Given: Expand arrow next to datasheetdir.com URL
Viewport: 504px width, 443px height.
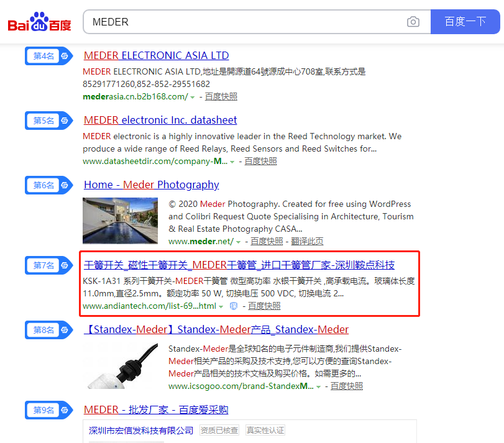Looking at the screenshot, I should tap(232, 162).
